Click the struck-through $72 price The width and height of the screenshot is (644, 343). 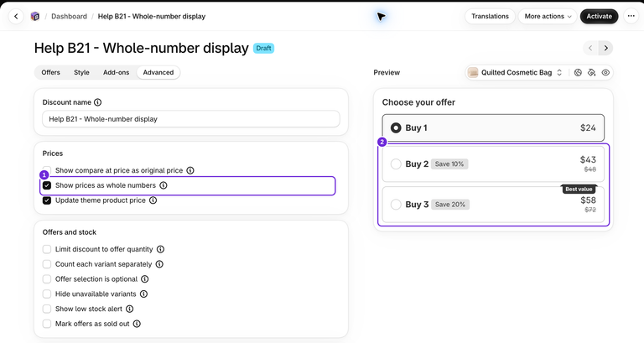pos(590,210)
